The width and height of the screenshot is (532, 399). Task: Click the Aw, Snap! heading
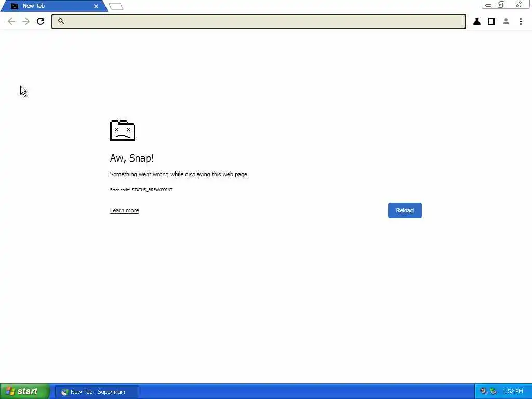pyautogui.click(x=132, y=158)
